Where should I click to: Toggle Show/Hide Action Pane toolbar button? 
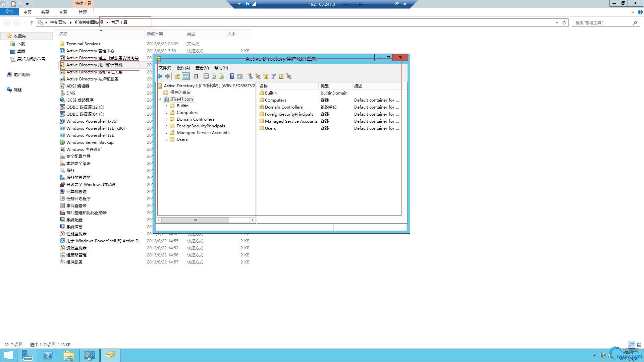(240, 76)
